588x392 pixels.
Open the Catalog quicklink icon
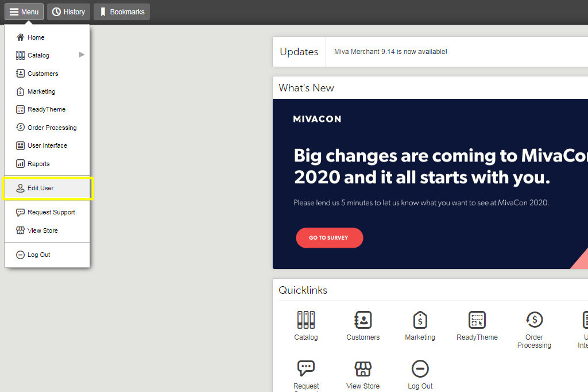pos(306,320)
